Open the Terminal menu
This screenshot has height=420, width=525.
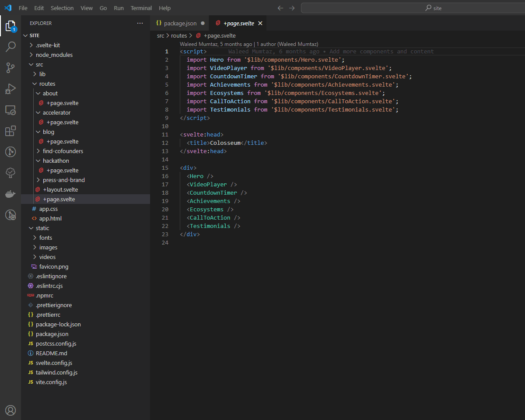tap(141, 8)
